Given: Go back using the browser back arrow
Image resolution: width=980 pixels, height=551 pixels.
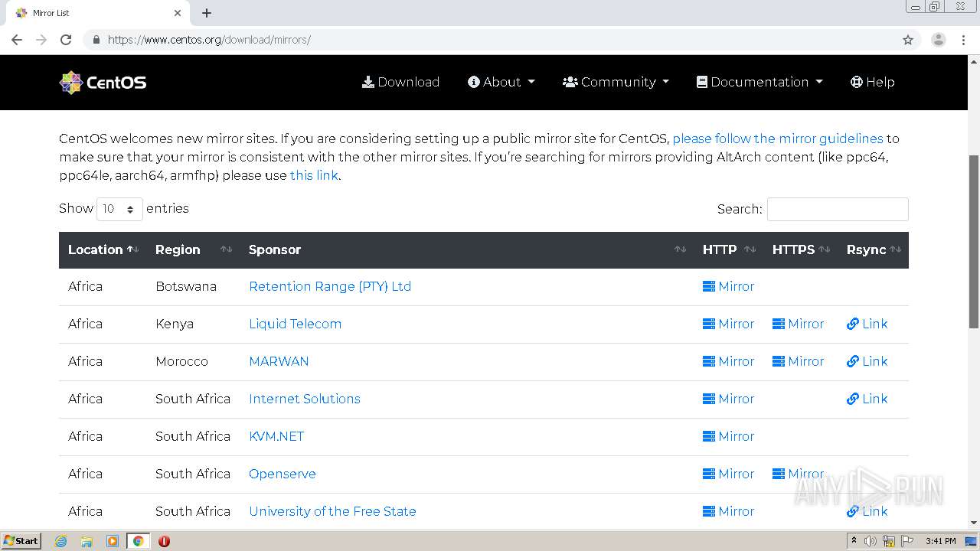Looking at the screenshot, I should click(x=17, y=40).
